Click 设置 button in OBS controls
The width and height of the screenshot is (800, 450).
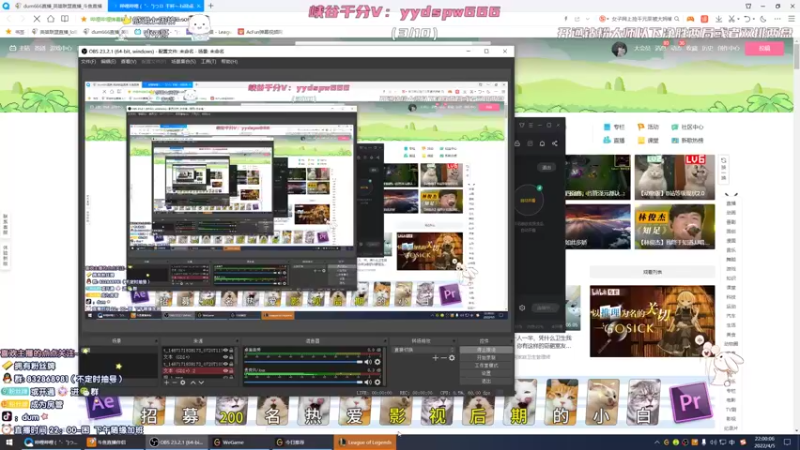point(486,373)
